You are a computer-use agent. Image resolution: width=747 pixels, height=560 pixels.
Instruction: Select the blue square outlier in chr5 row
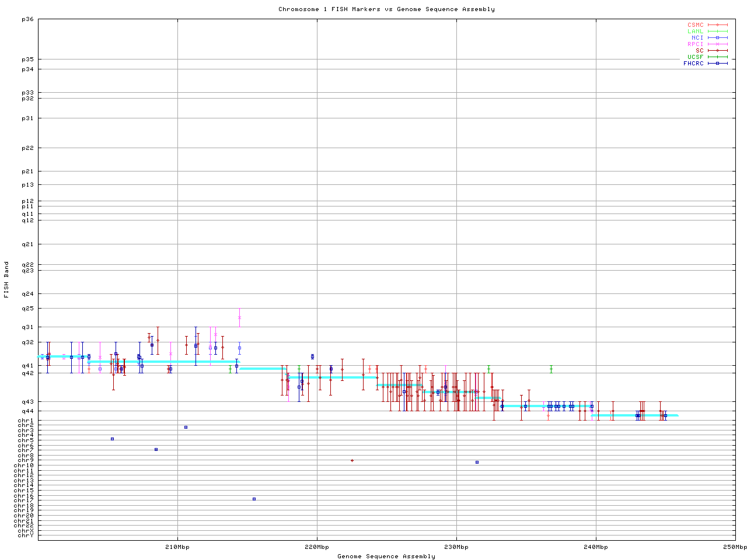click(112, 439)
